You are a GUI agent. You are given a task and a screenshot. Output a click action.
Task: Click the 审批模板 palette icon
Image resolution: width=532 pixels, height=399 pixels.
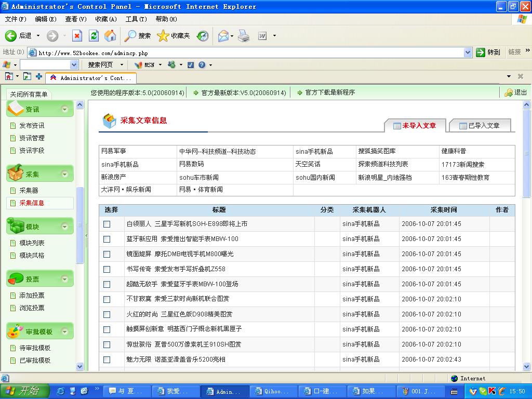[15, 331]
